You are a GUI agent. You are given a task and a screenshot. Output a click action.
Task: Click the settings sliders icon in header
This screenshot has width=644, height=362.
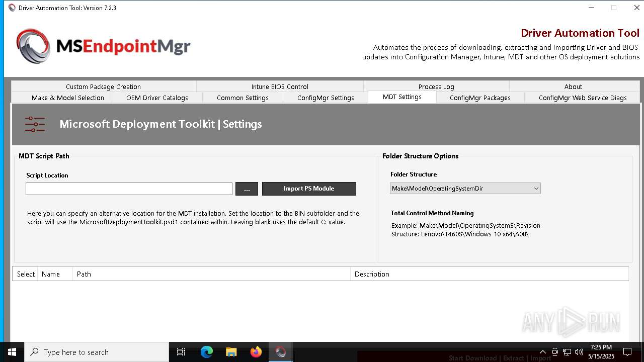click(x=35, y=124)
